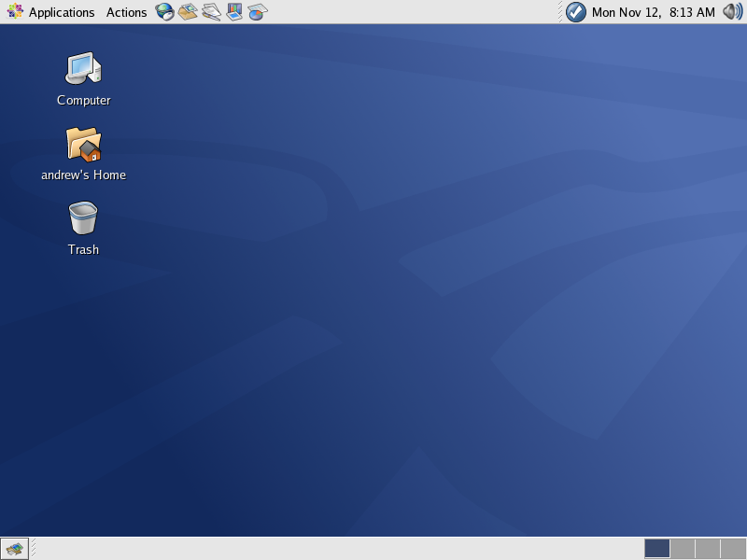Switch to the third workspace

(x=708, y=549)
